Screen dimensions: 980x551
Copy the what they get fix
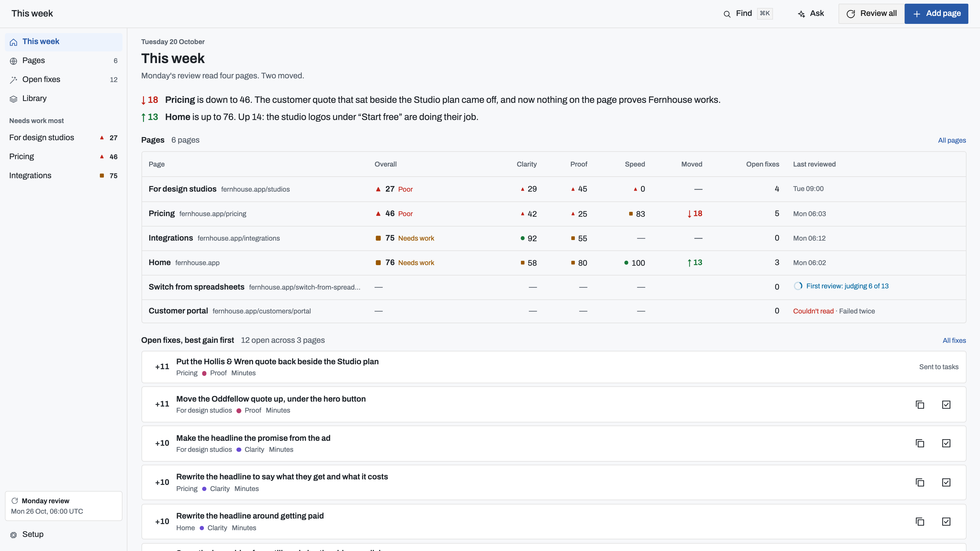920,482
